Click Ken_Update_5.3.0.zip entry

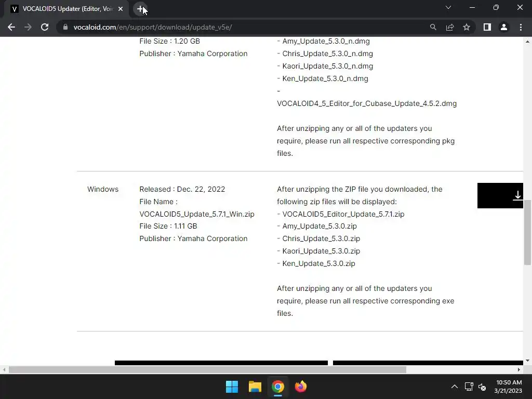318,263
